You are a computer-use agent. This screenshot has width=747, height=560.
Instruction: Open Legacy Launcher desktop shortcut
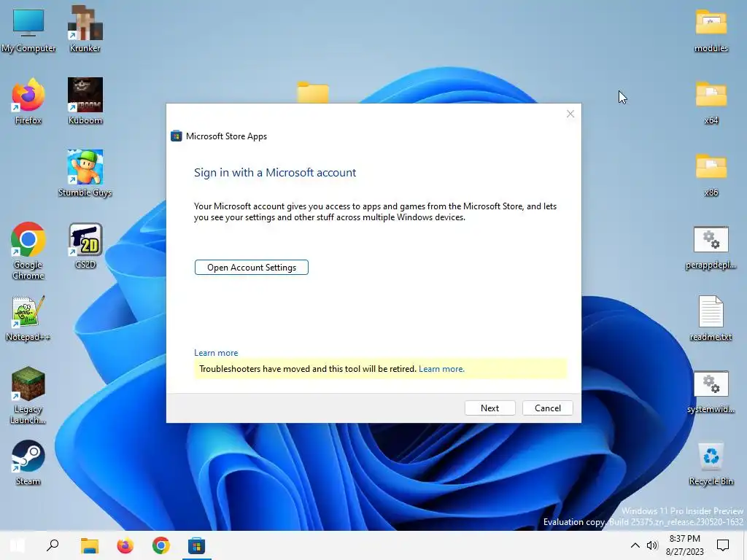(x=28, y=396)
